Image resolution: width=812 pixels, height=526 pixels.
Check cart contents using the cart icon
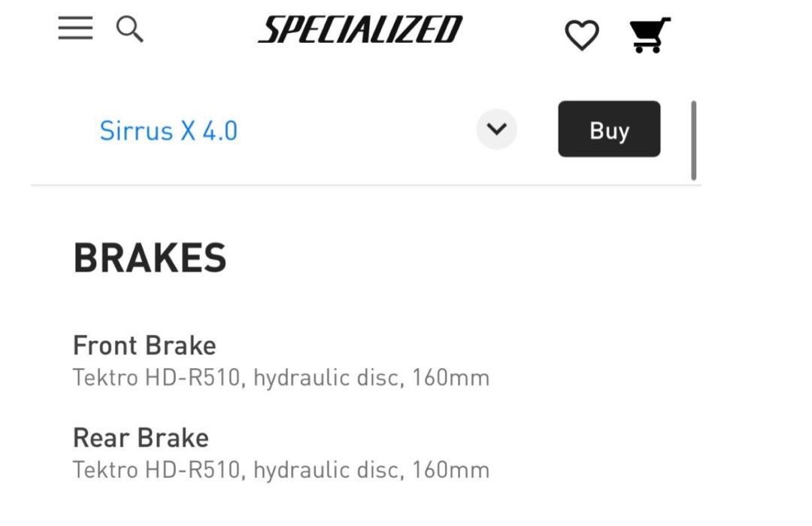pyautogui.click(x=647, y=32)
